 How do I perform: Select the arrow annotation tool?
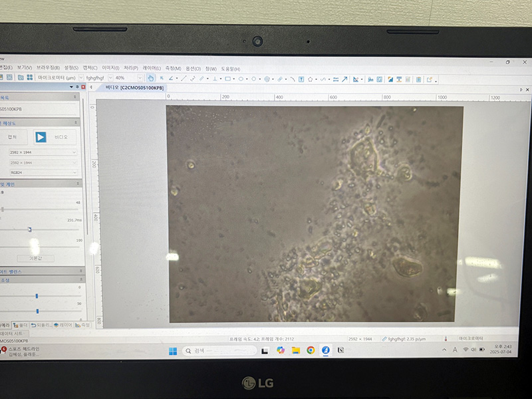[344, 79]
